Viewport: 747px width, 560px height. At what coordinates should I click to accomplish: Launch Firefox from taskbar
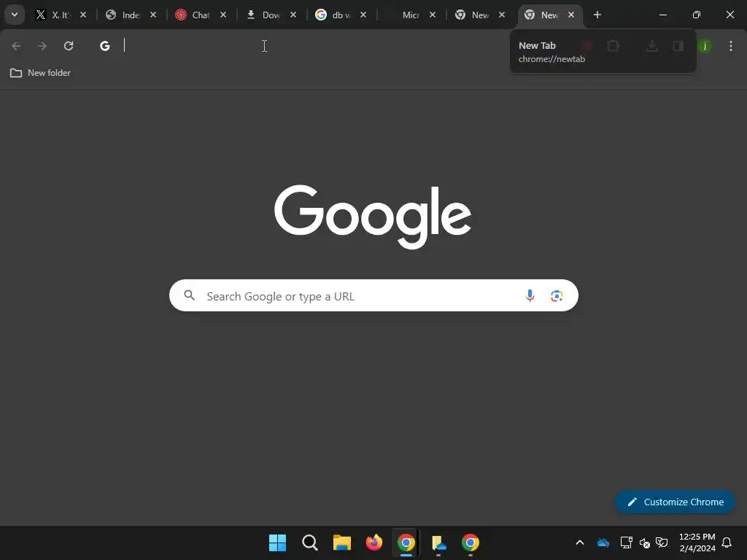[x=374, y=542]
